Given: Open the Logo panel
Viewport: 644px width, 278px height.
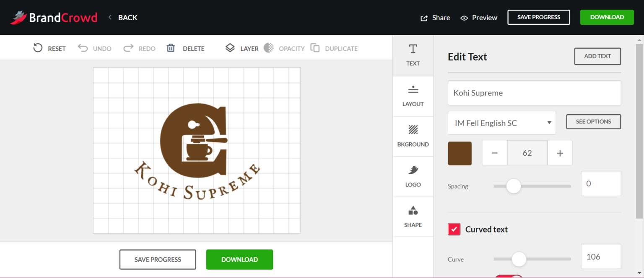Looking at the screenshot, I should (413, 176).
